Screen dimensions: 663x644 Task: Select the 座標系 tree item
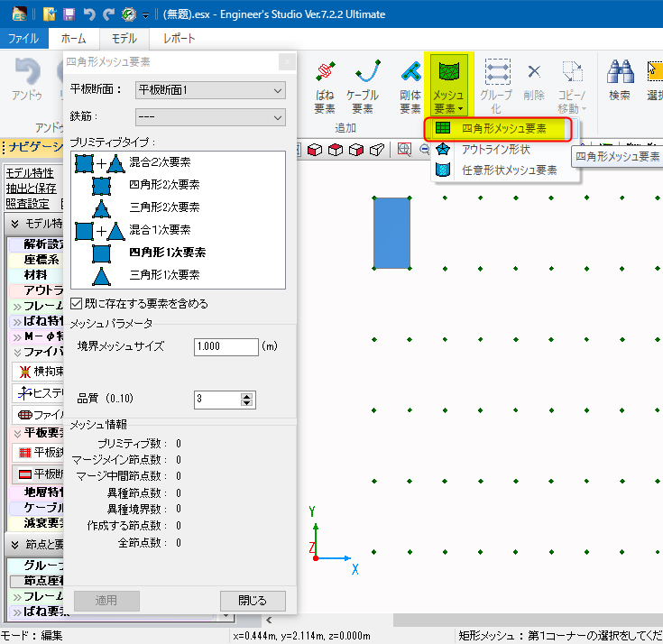click(36, 260)
